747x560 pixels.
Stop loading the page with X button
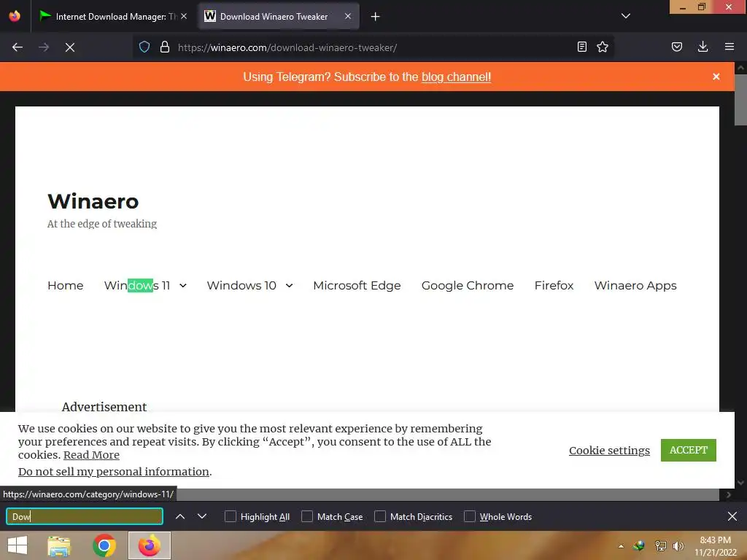click(69, 47)
